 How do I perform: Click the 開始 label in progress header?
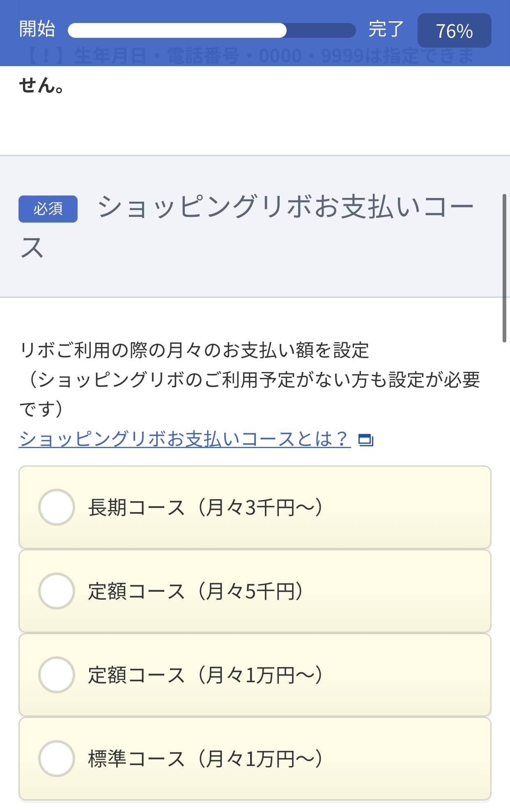pos(37,29)
